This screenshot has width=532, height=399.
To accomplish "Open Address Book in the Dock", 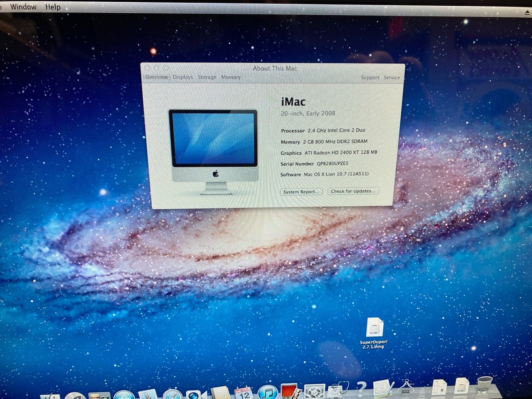I will 220,392.
